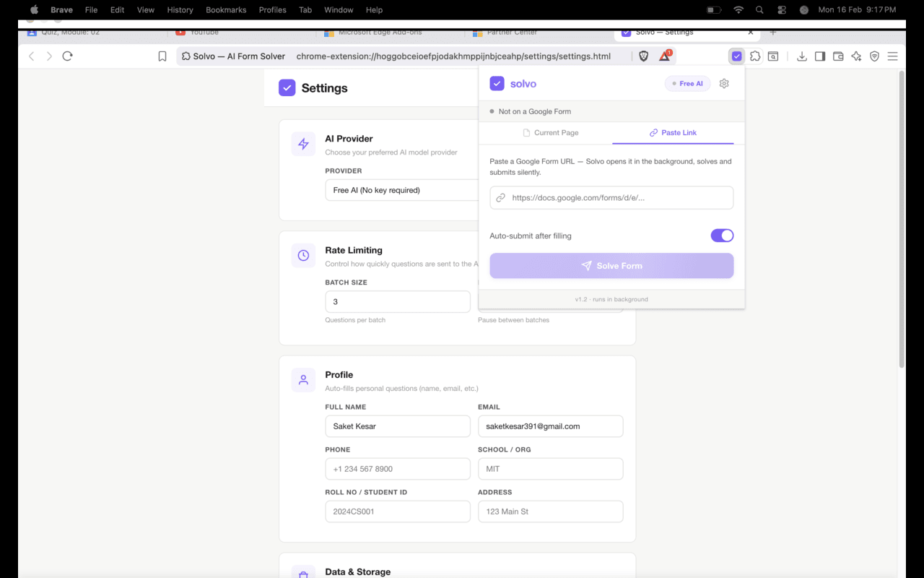Click the Phone input field

click(x=398, y=469)
